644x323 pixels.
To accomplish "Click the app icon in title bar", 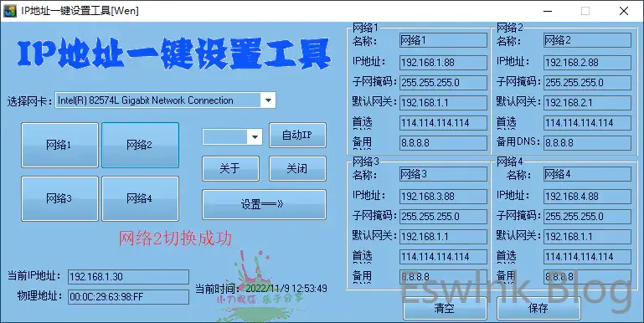I will pyautogui.click(x=10, y=11).
